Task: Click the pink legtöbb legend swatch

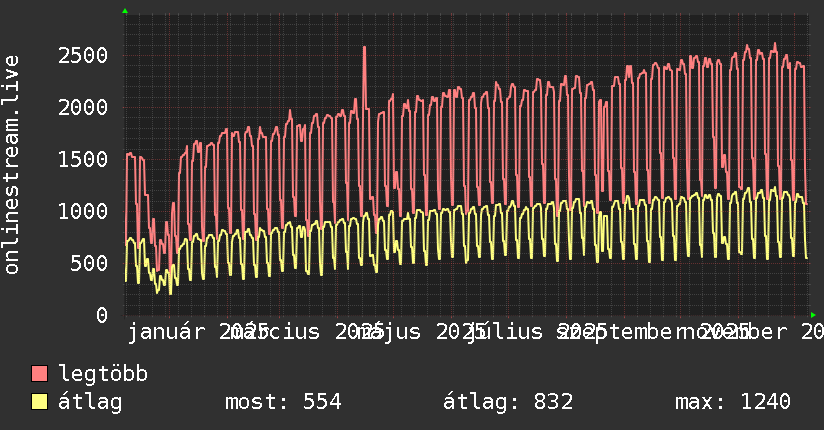Action: (39, 374)
